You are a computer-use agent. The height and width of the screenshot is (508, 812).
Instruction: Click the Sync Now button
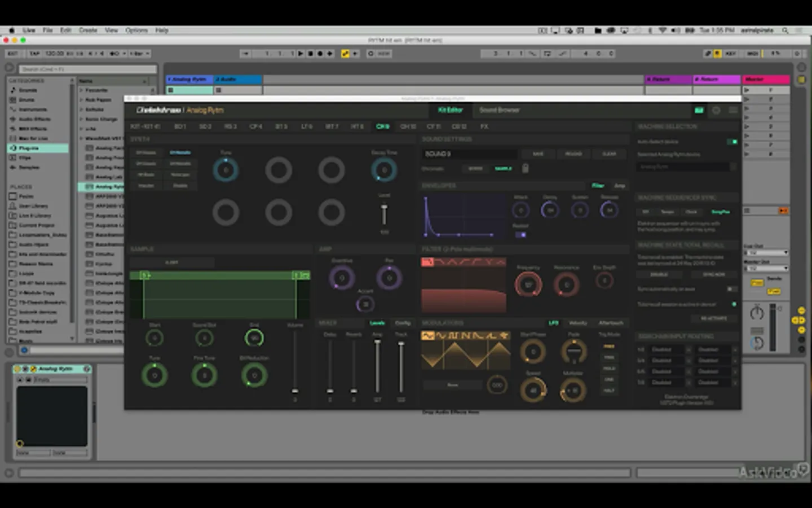pyautogui.click(x=714, y=275)
